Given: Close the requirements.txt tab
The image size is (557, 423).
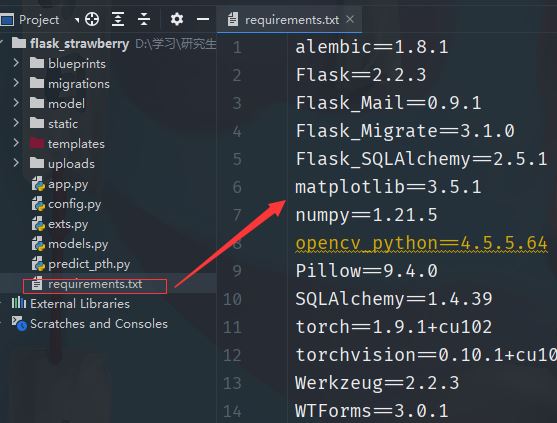Looking at the screenshot, I should point(350,19).
